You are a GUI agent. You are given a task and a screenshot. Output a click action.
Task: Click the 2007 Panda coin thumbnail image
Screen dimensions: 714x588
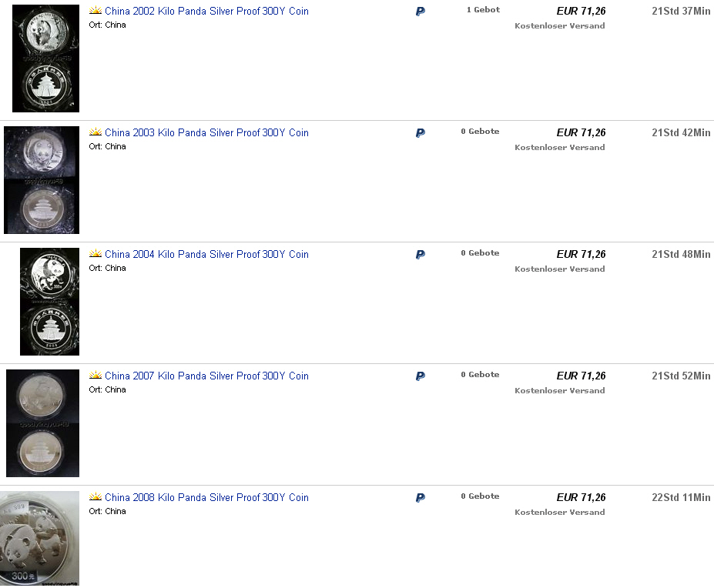point(42,423)
